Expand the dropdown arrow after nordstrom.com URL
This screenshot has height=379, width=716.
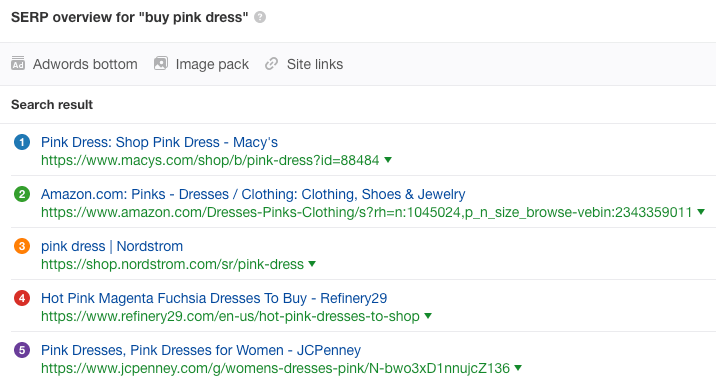click(x=312, y=264)
